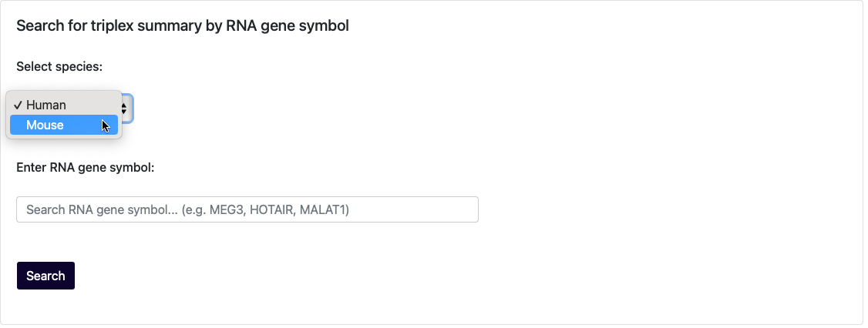Click the select box's focused blue edge
868x328 pixels.
pos(132,109)
